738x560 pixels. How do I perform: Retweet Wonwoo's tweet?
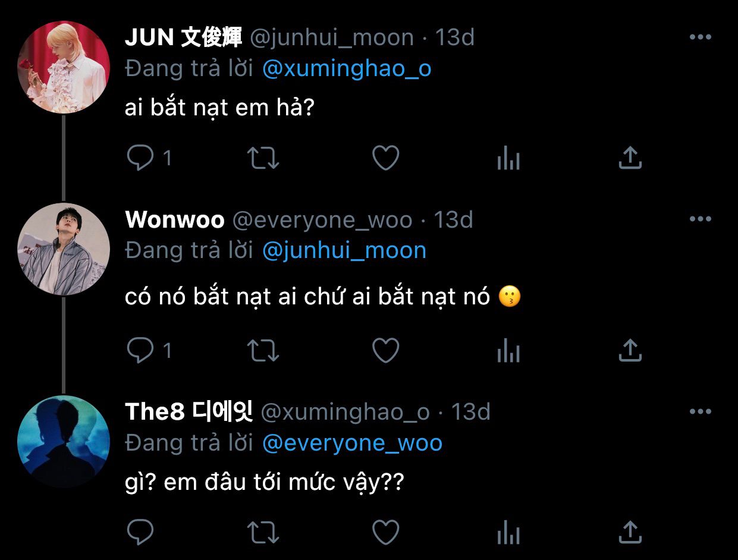pyautogui.click(x=263, y=350)
